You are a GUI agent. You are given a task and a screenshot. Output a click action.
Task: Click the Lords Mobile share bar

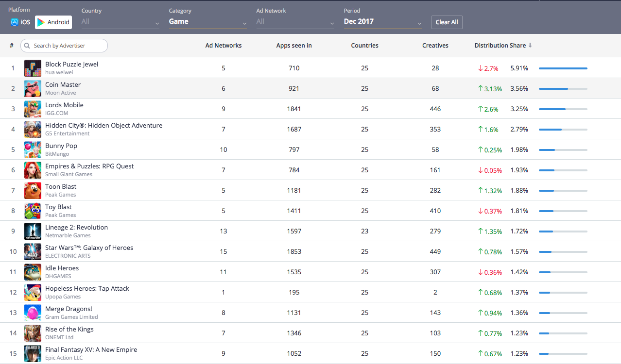563,109
